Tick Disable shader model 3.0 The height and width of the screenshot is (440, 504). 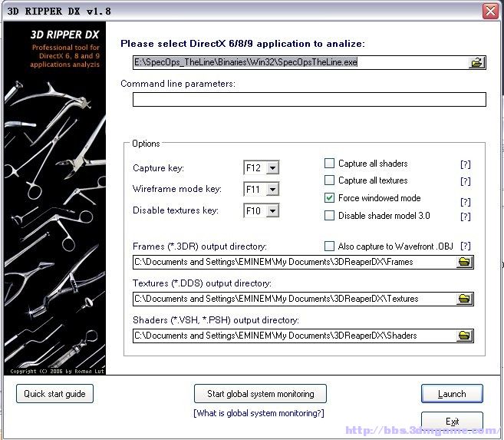click(x=329, y=215)
